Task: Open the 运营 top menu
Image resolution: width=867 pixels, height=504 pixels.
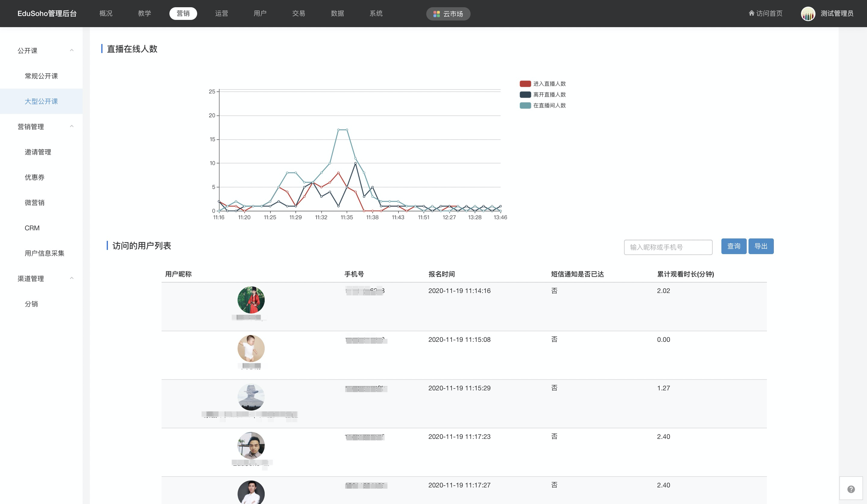Action: pyautogui.click(x=222, y=14)
